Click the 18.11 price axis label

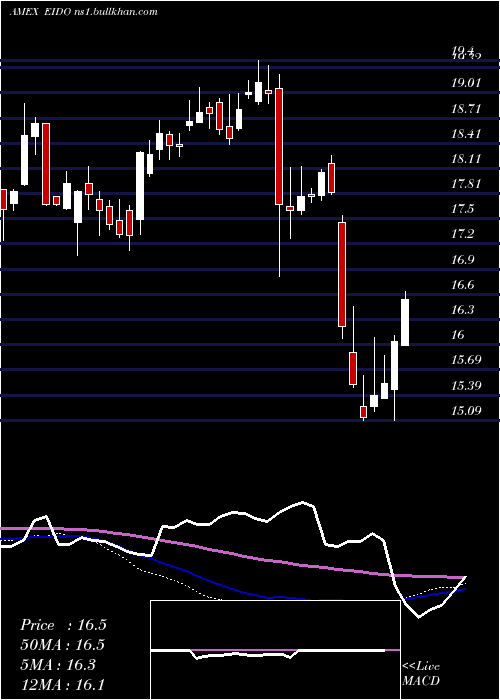[x=467, y=158]
